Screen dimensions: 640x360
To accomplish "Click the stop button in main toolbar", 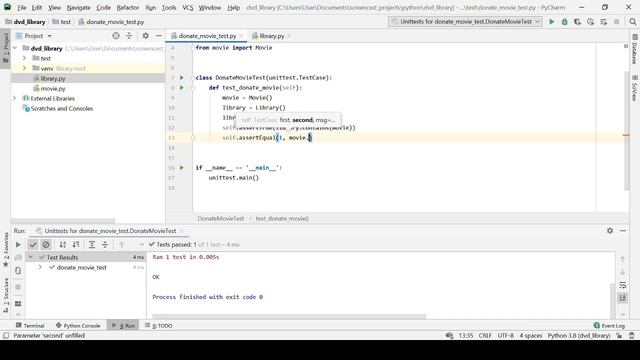I will (616, 22).
